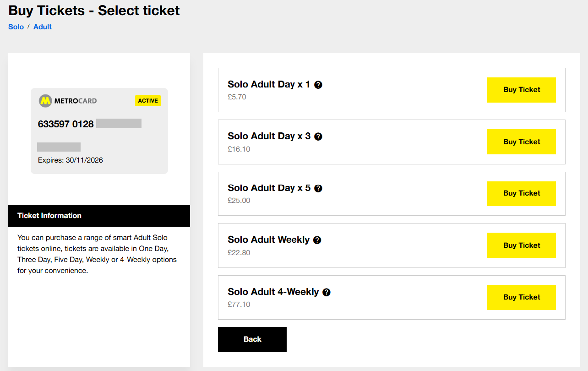This screenshot has width=588, height=371.
Task: Click the Metrocard M logo
Action: pos(45,101)
